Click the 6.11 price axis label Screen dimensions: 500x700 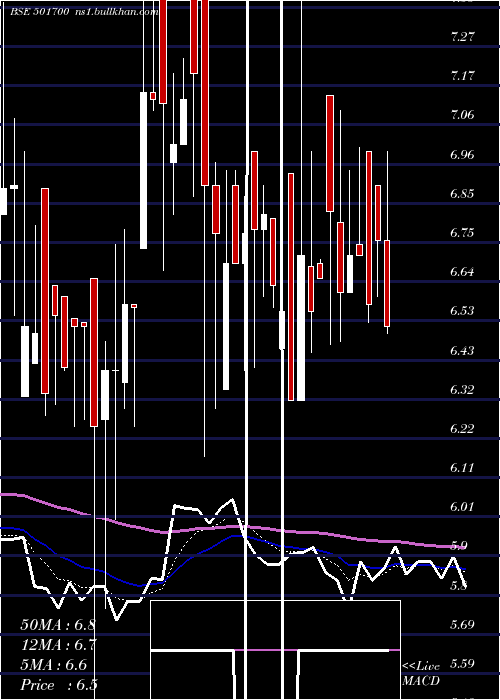pyautogui.click(x=462, y=467)
